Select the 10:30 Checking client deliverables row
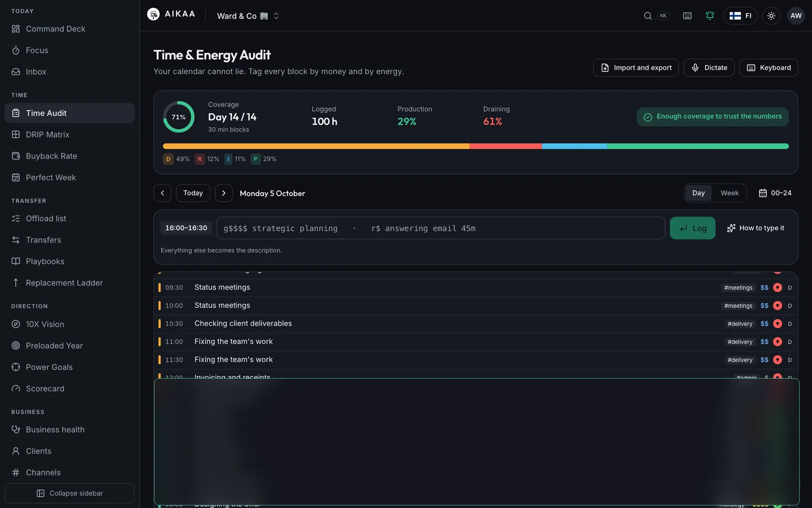The image size is (812, 508). click(x=476, y=324)
